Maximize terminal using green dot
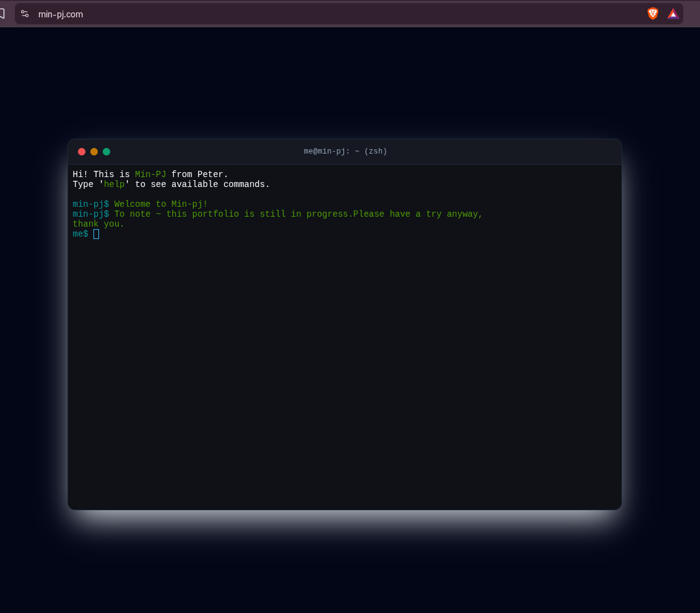Screen dimensions: 700x613 (x=106, y=152)
